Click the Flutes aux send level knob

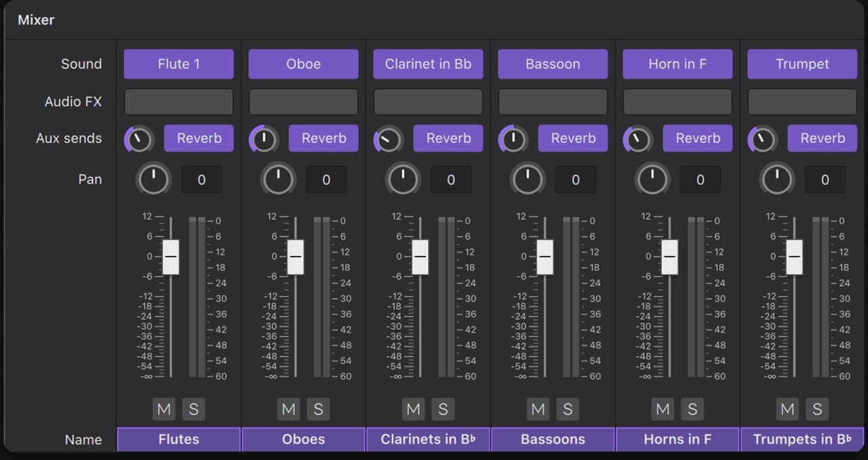(x=140, y=140)
